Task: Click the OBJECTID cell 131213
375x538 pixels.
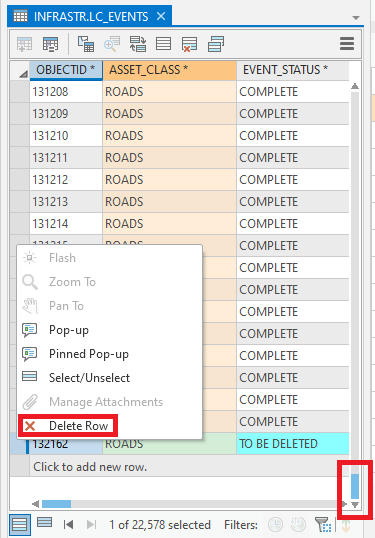Action: [x=66, y=202]
